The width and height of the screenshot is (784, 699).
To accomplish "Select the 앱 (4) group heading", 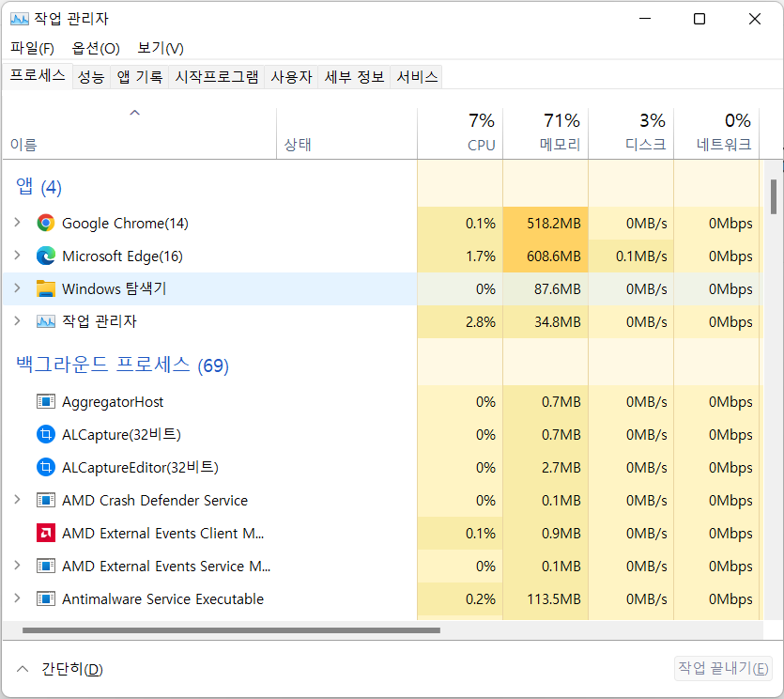I will [x=38, y=187].
